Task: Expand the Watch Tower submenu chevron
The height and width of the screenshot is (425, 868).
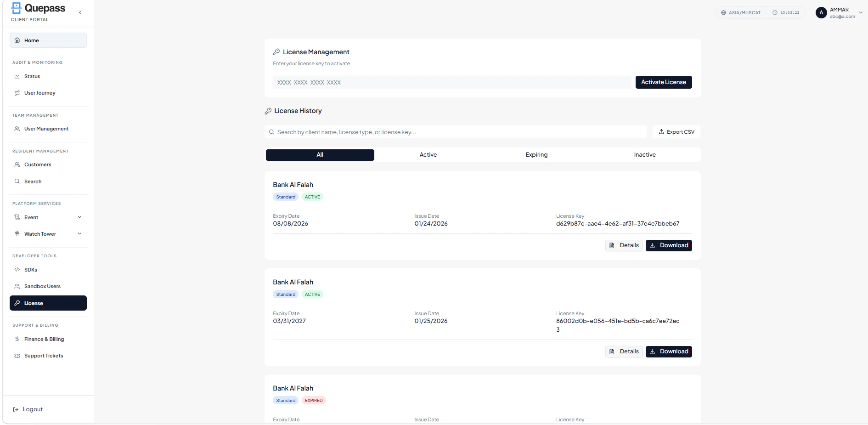Action: (79, 234)
